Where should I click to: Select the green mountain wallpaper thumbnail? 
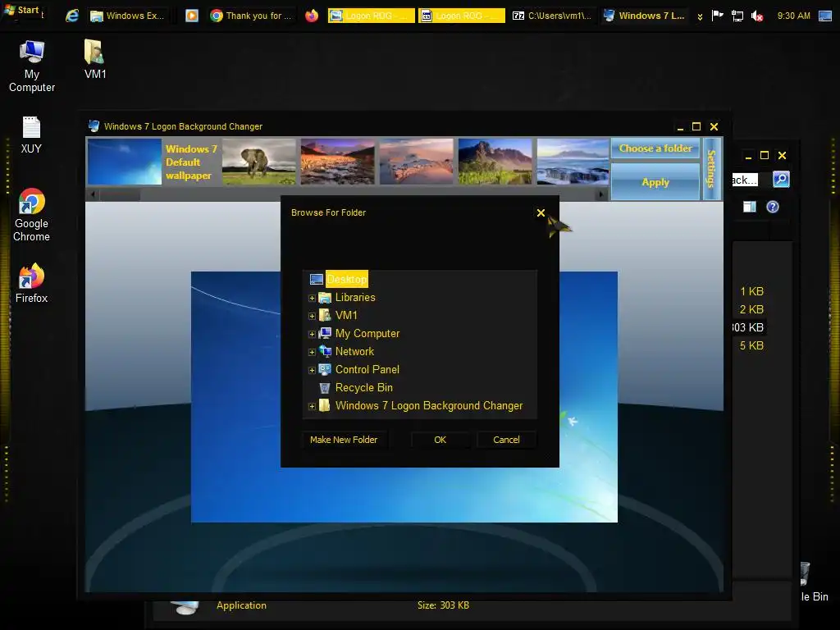pyautogui.click(x=495, y=162)
